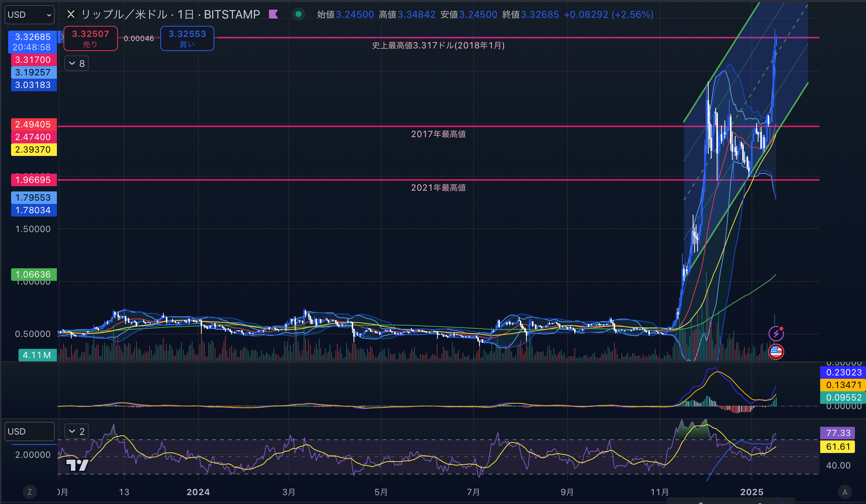Image resolution: width=866 pixels, height=504 pixels.
Task: Click the purple flag icon beside BITSTAMP
Action: (x=273, y=14)
